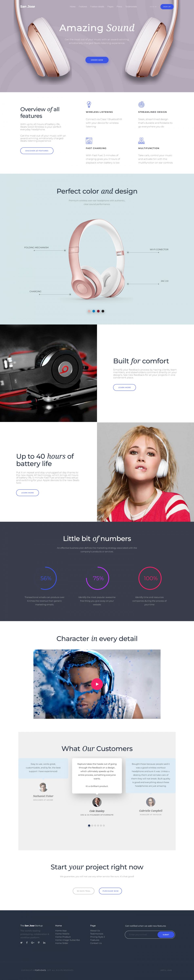
Task: Choose the blue headphone color dot
Action: 94,311
